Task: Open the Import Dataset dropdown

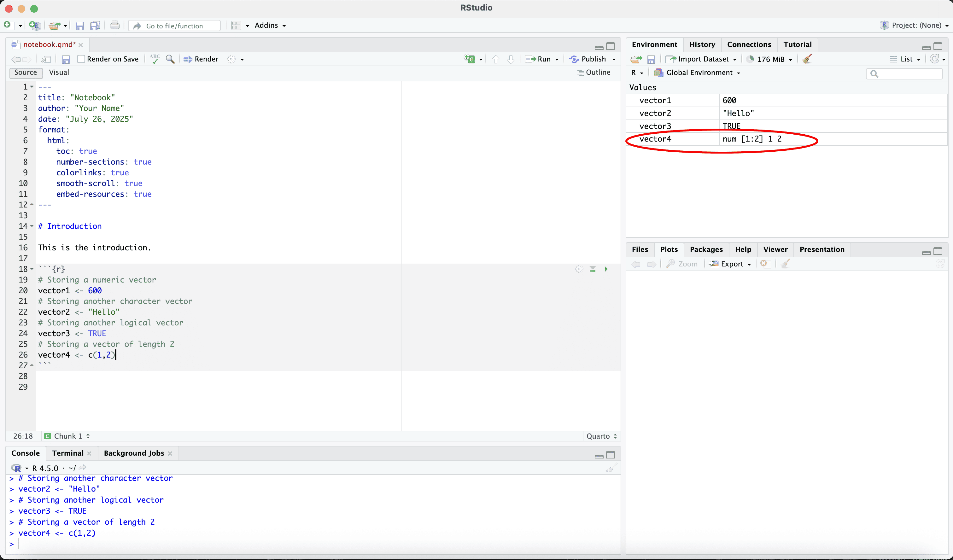Action: click(x=703, y=59)
